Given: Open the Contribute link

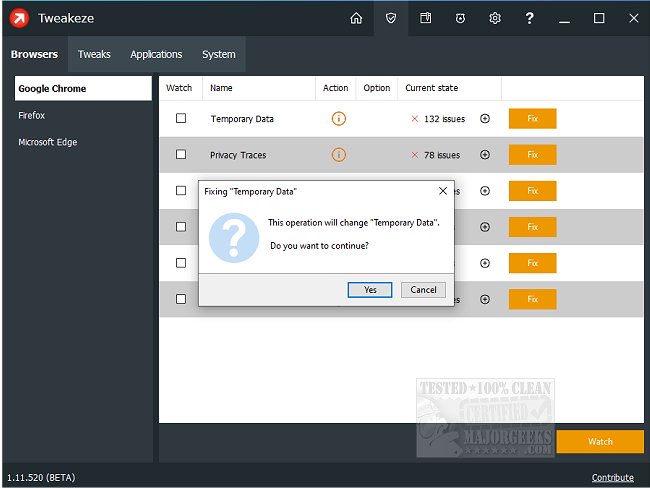Looking at the screenshot, I should coord(612,478).
